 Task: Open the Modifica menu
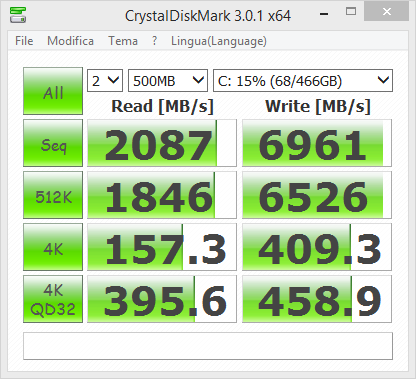coord(70,41)
